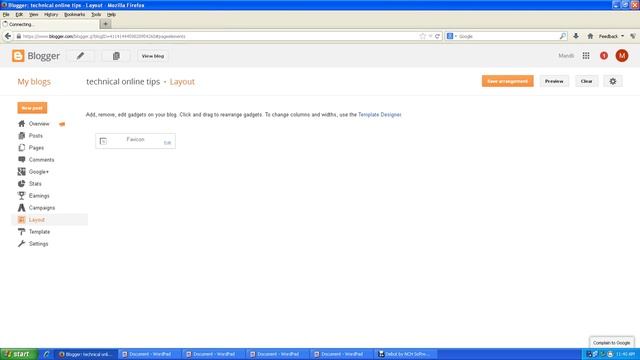
Task: Open the posts list icon button
Action: [116, 56]
